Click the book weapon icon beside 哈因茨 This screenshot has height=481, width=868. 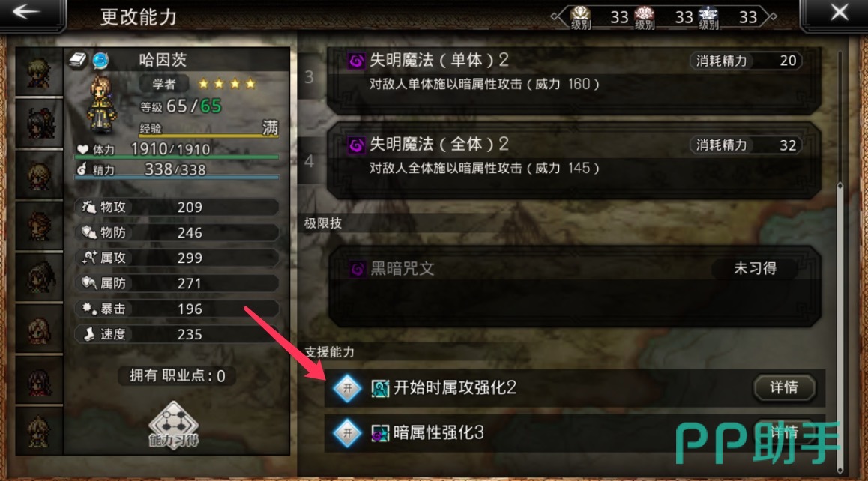(78, 60)
